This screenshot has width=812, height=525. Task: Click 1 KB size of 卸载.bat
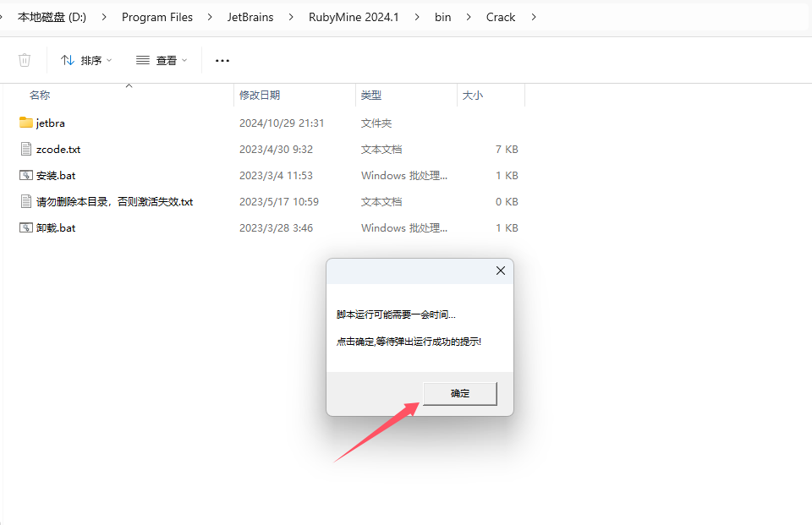coord(507,227)
